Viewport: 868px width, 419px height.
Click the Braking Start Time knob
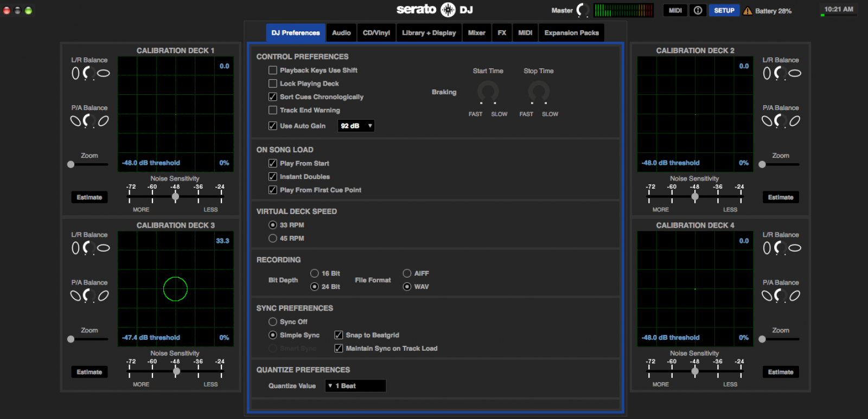tap(488, 93)
